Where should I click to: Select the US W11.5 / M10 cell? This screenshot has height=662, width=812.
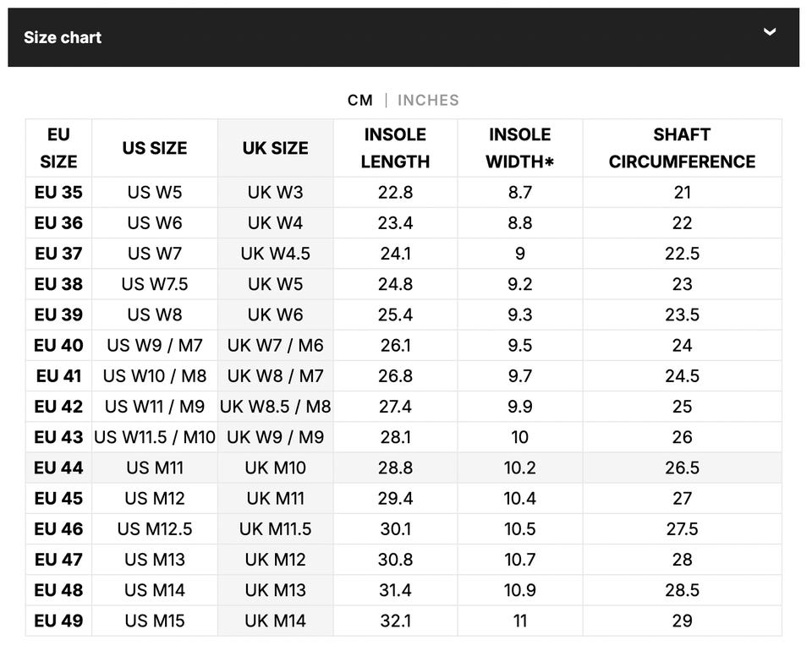[155, 437]
